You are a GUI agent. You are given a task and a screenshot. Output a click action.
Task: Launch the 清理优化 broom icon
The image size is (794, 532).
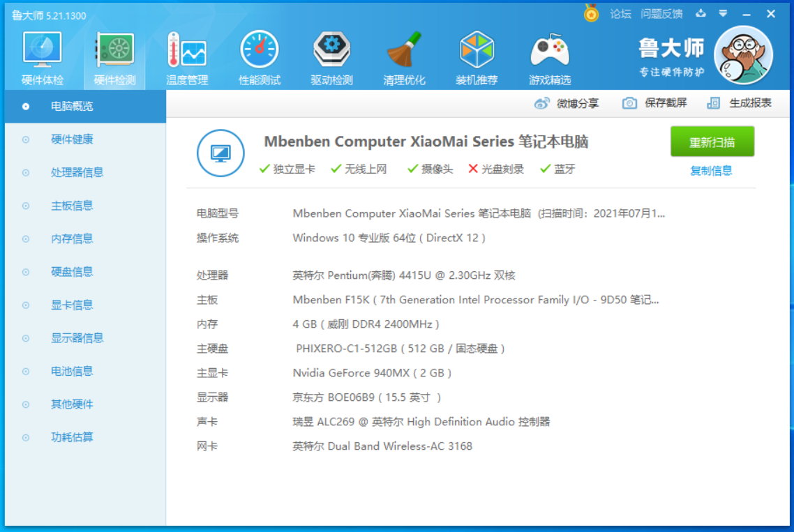tap(404, 50)
